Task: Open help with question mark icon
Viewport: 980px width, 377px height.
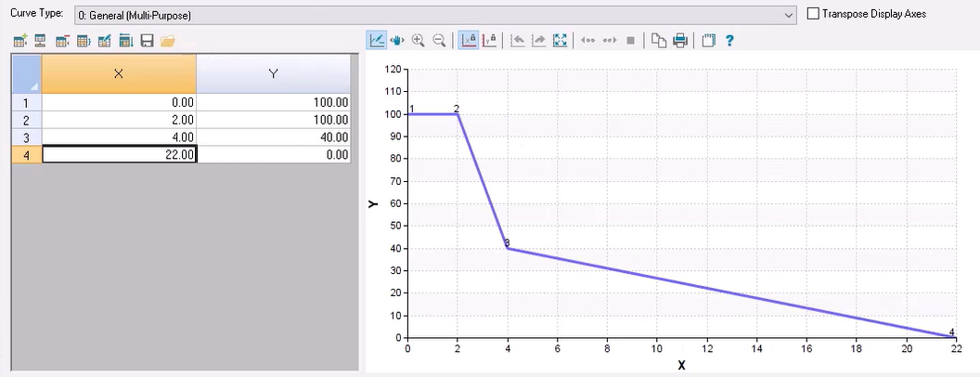Action: (x=729, y=41)
